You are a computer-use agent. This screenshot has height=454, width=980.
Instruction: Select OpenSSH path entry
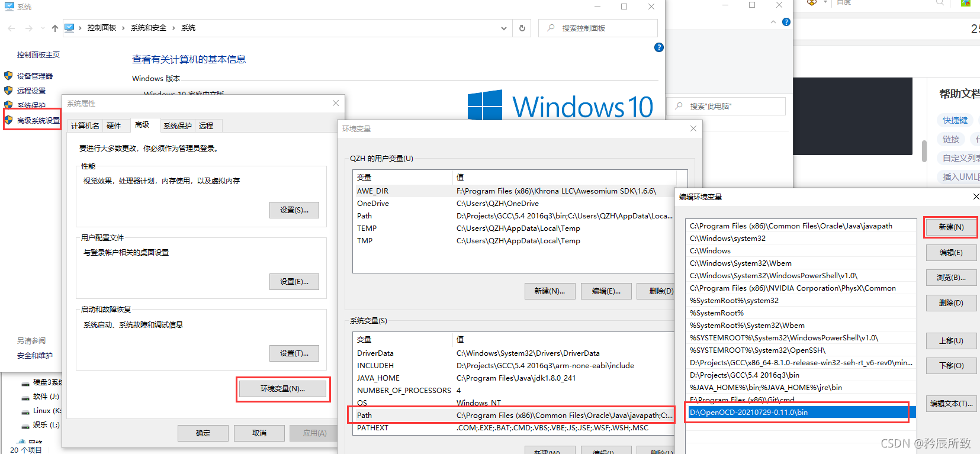pos(802,350)
